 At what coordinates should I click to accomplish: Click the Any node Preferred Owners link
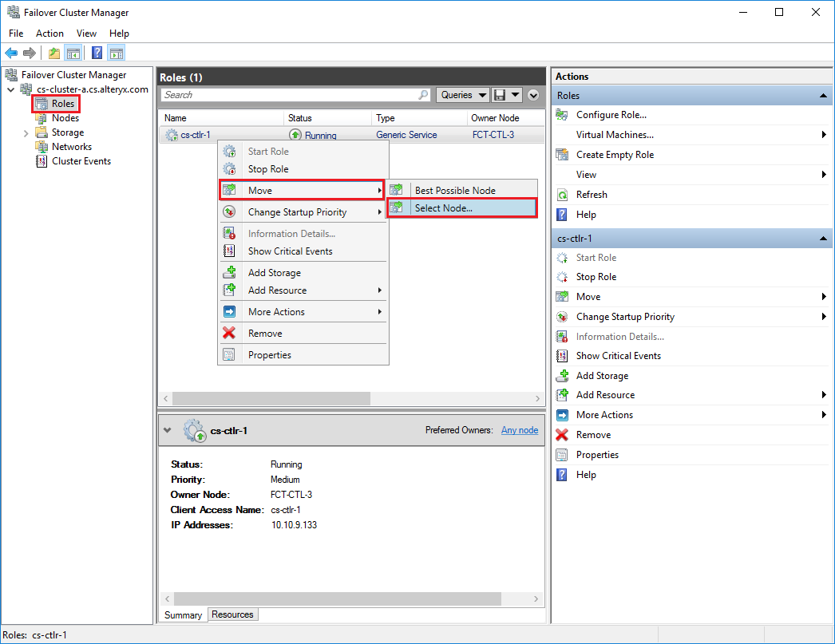pyautogui.click(x=519, y=429)
